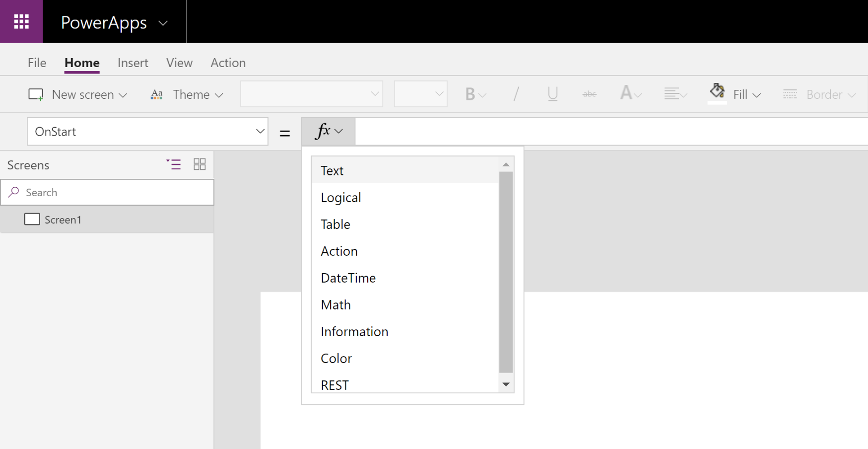
Task: Click the Fill paint bucket icon
Action: pyautogui.click(x=717, y=91)
